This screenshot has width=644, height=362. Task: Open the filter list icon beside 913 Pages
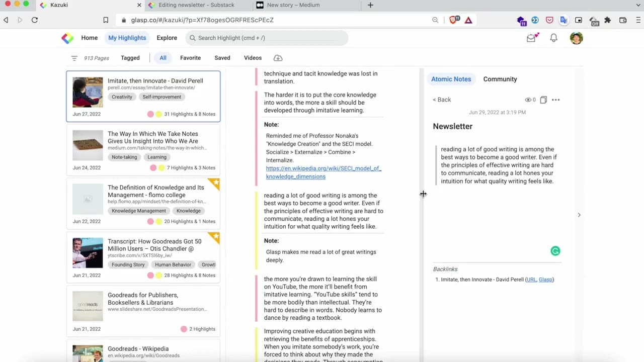(x=74, y=58)
